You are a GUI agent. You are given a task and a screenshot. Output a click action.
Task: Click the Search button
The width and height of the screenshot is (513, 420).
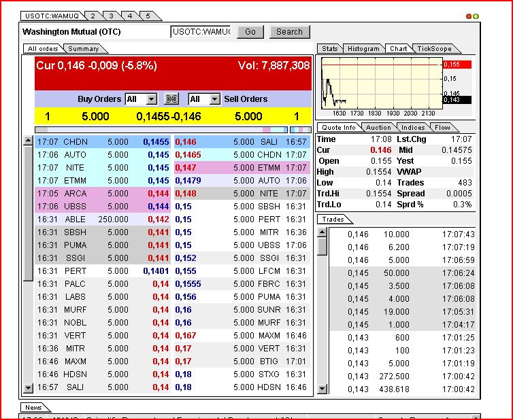[x=289, y=32]
